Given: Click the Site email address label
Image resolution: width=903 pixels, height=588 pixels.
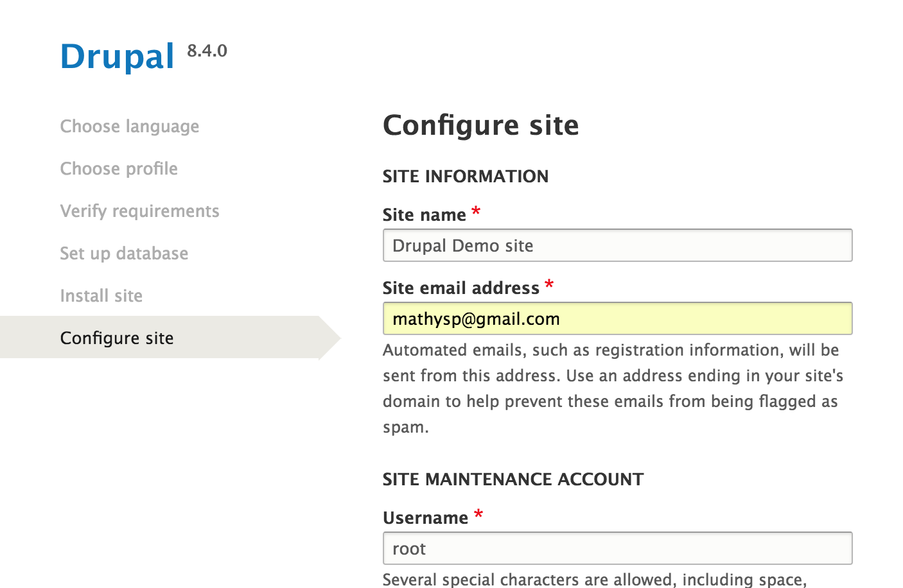Looking at the screenshot, I should 461,288.
